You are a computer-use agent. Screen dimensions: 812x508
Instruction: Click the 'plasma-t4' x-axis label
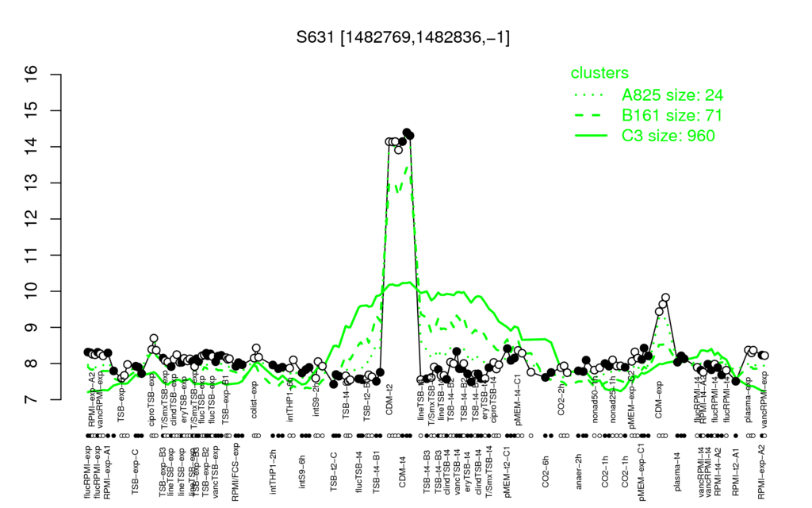tap(676, 472)
